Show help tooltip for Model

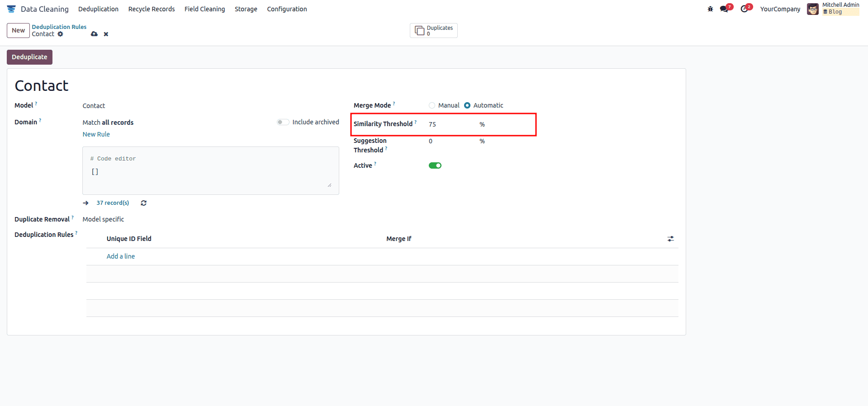click(x=36, y=104)
